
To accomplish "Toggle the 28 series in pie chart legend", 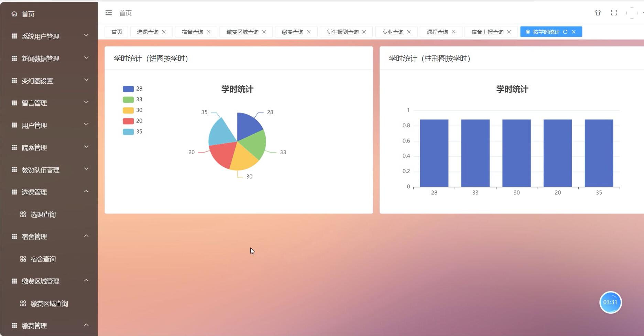I will (x=133, y=88).
